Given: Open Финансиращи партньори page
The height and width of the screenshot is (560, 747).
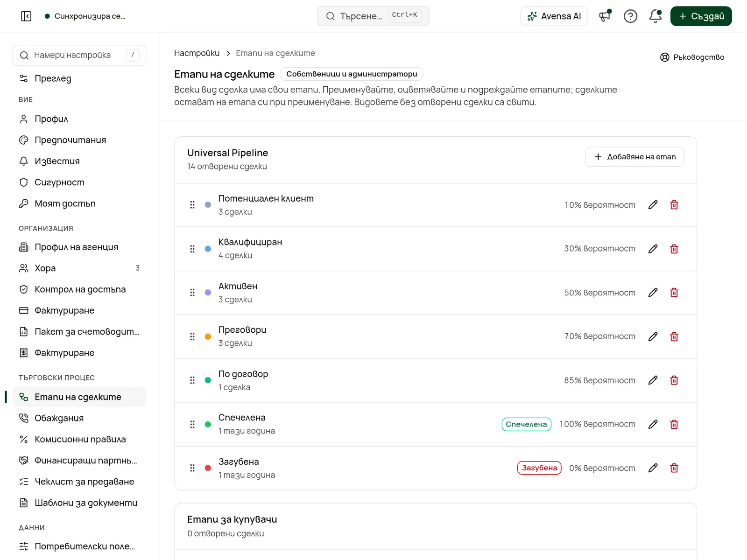Looking at the screenshot, I should pyautogui.click(x=79, y=461).
